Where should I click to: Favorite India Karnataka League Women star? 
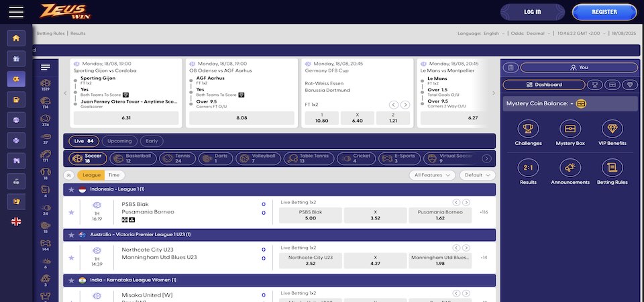point(71,281)
